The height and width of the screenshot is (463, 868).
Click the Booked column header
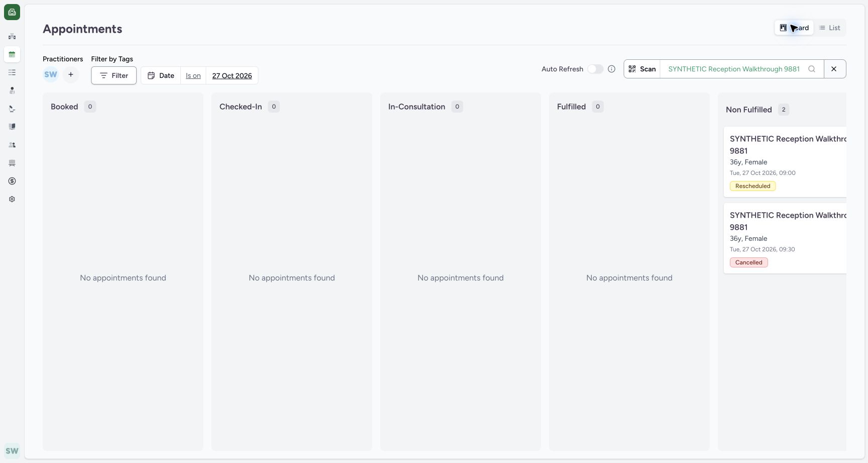(x=64, y=107)
